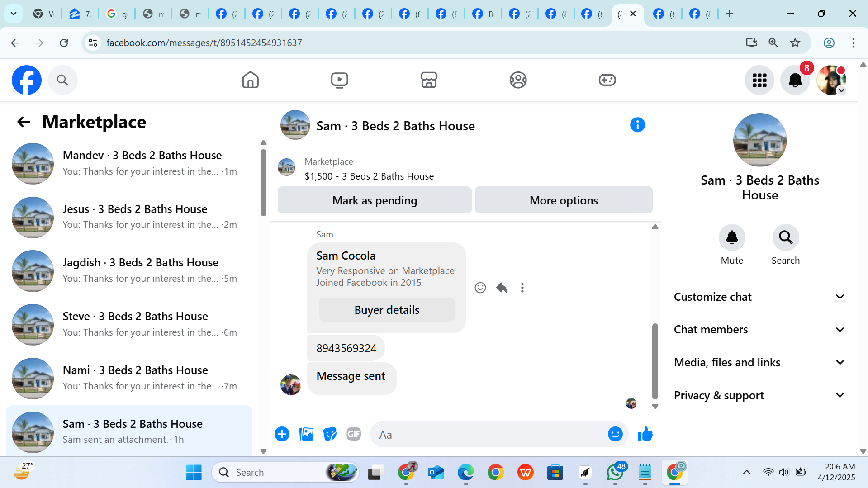Open the Facebook menu grid icon

coord(759,80)
